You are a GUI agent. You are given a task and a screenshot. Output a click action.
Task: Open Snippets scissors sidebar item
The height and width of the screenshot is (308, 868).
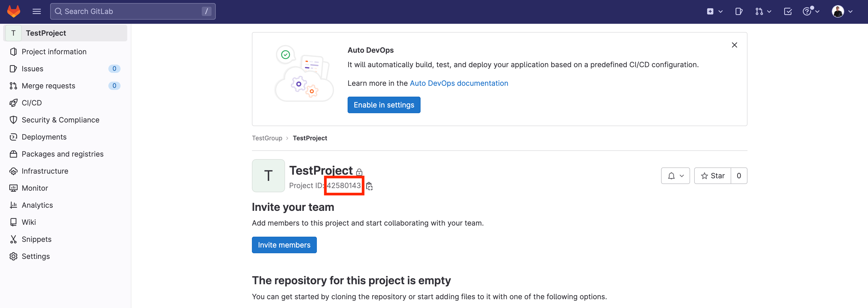pos(36,239)
